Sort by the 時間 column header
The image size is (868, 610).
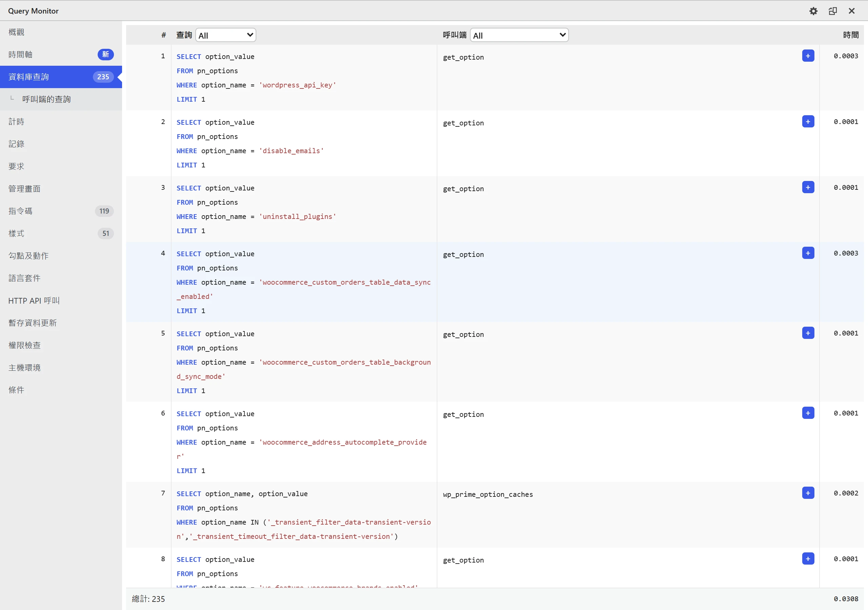pos(851,35)
